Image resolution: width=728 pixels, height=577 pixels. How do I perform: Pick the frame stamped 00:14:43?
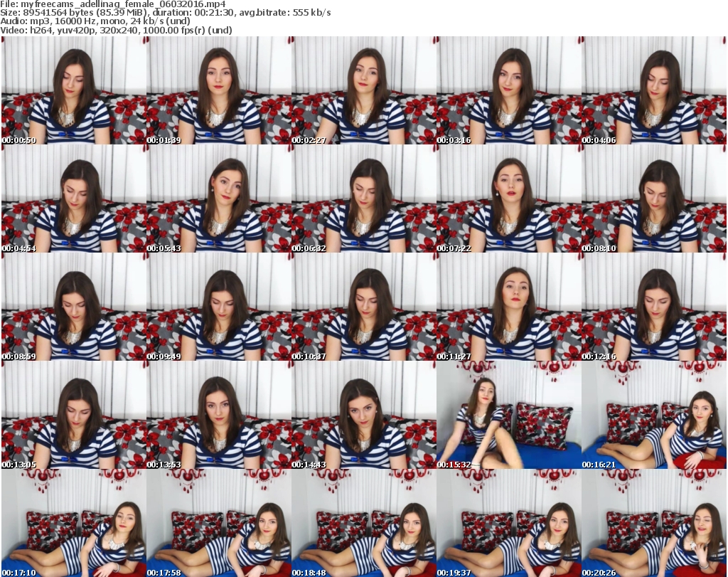363,415
